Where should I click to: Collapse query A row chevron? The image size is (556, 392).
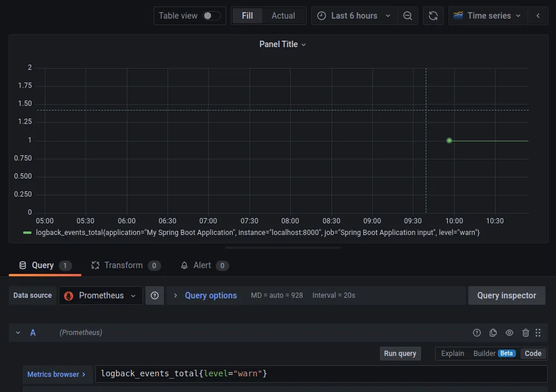17,333
